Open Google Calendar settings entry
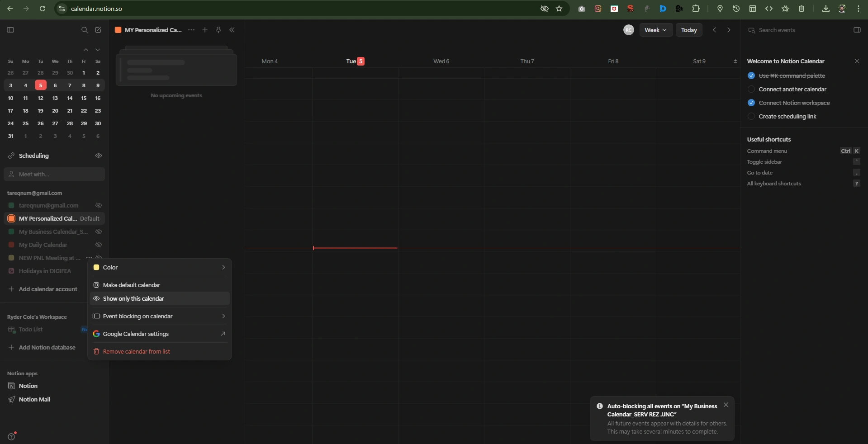Image resolution: width=868 pixels, height=444 pixels. pyautogui.click(x=160, y=334)
